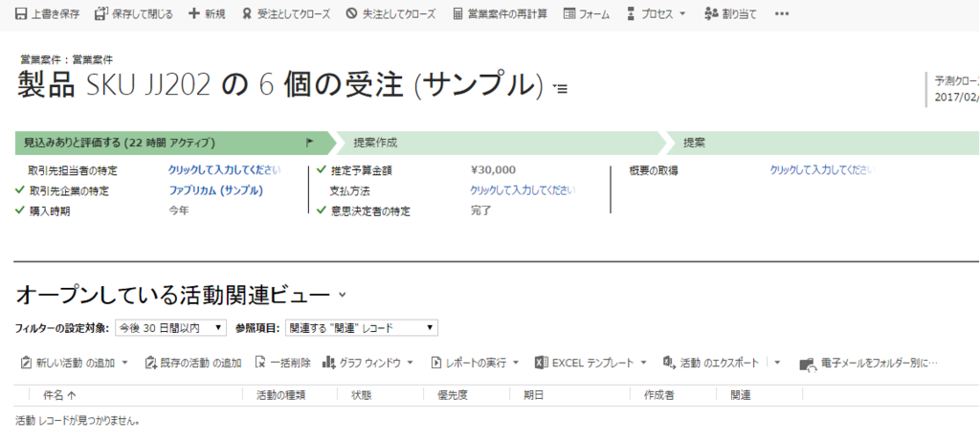This screenshot has height=442, width=980.
Task: Click 受注としてクローズ ribbon icon
Action: point(248,13)
